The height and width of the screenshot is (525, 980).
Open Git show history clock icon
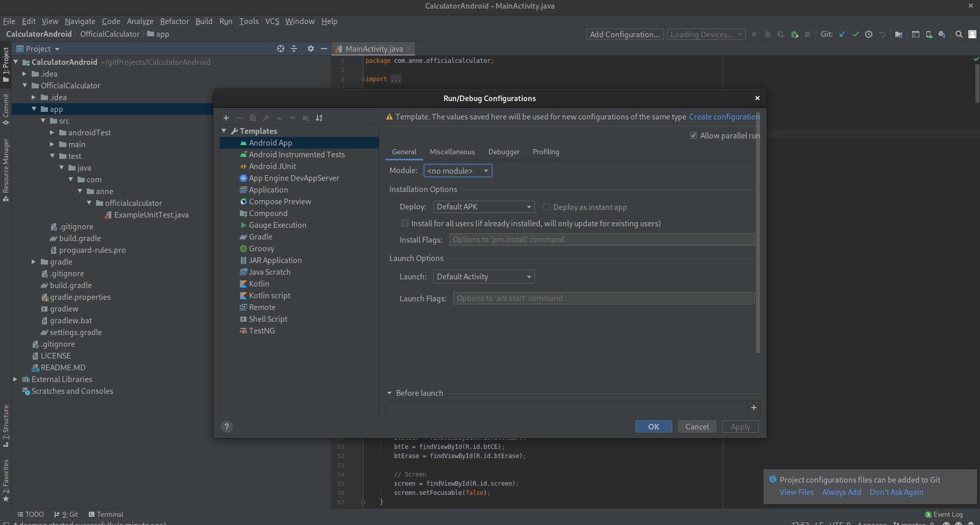(869, 34)
